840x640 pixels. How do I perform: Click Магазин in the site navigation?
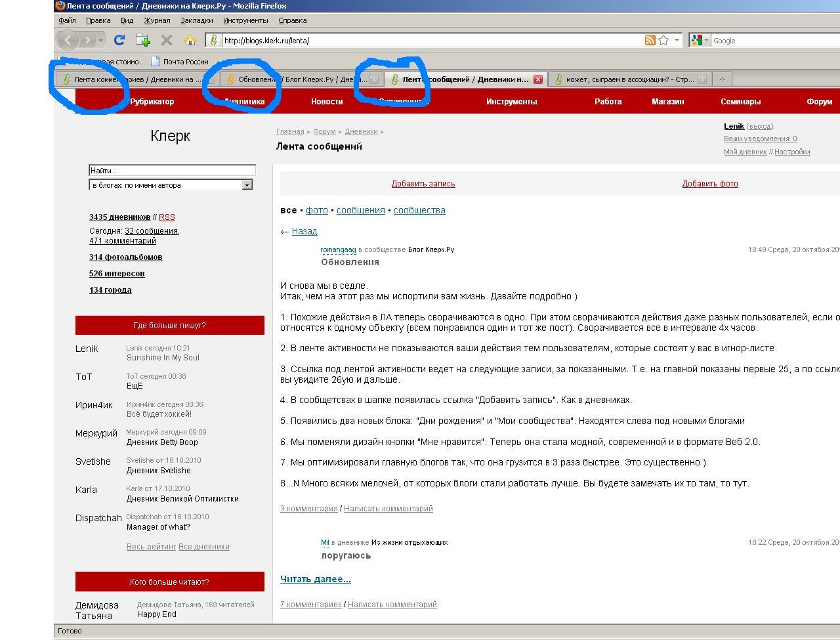click(x=667, y=102)
